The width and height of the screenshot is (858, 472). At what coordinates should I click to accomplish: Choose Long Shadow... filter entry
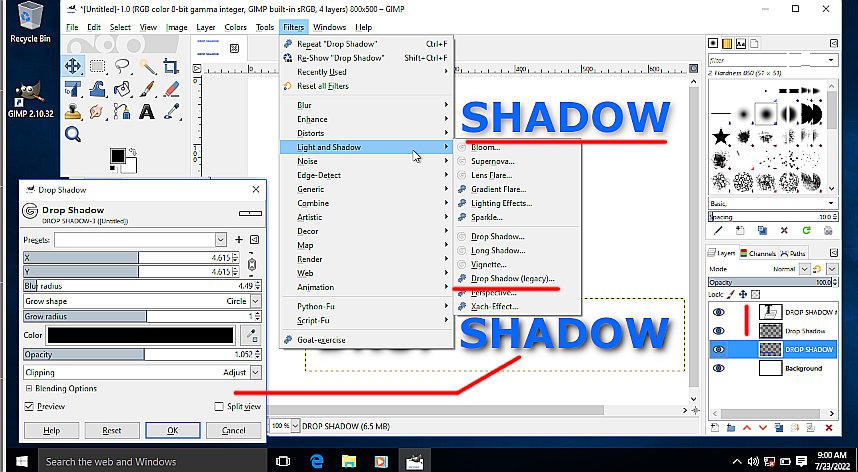[x=498, y=250]
